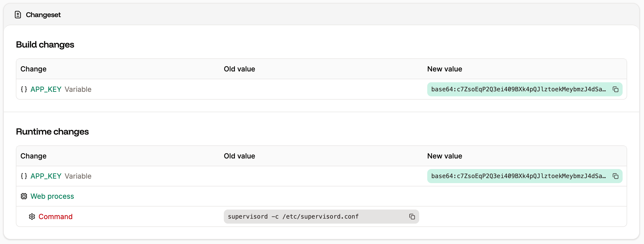
Task: Click the Change column header in Build changes
Action: pos(33,69)
